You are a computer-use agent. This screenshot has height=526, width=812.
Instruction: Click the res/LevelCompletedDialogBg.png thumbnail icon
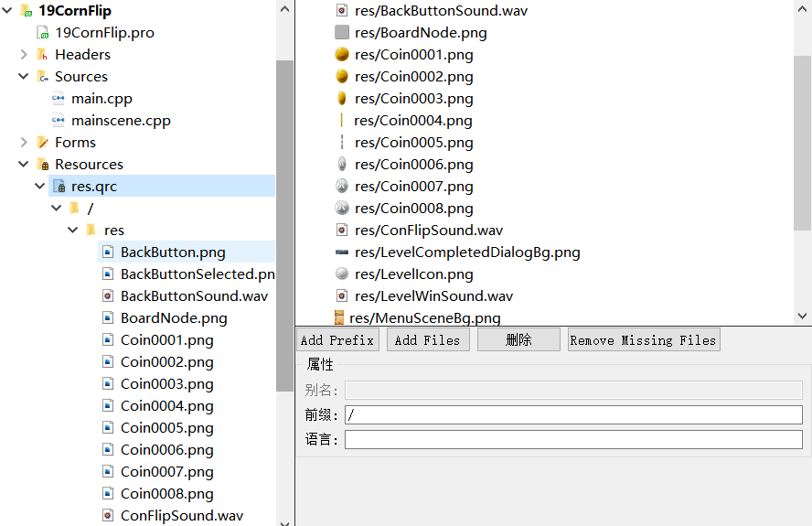tap(342, 252)
